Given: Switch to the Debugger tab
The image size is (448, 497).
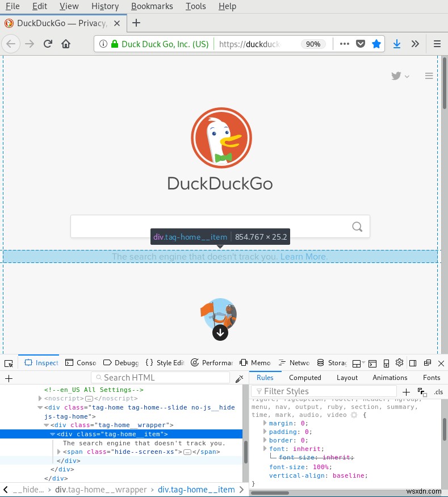Looking at the screenshot, I should coord(121,363).
